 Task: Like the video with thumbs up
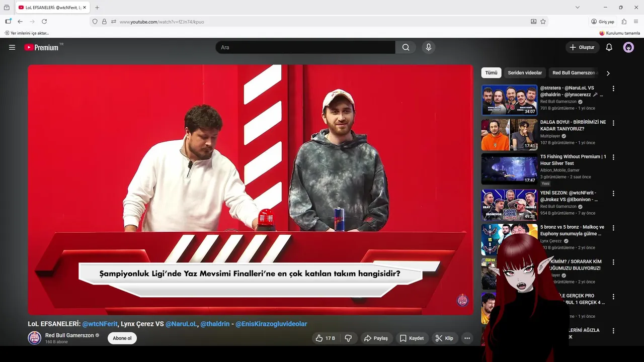tap(325, 338)
